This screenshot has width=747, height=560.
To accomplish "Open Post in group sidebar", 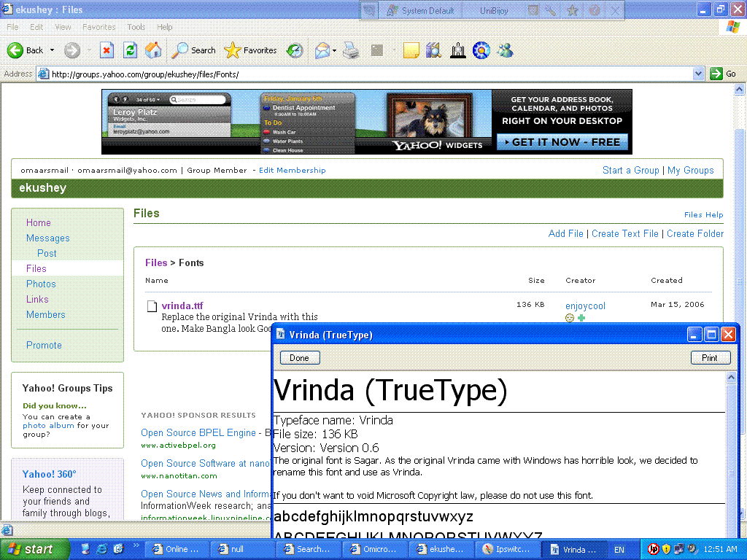I will 47,253.
